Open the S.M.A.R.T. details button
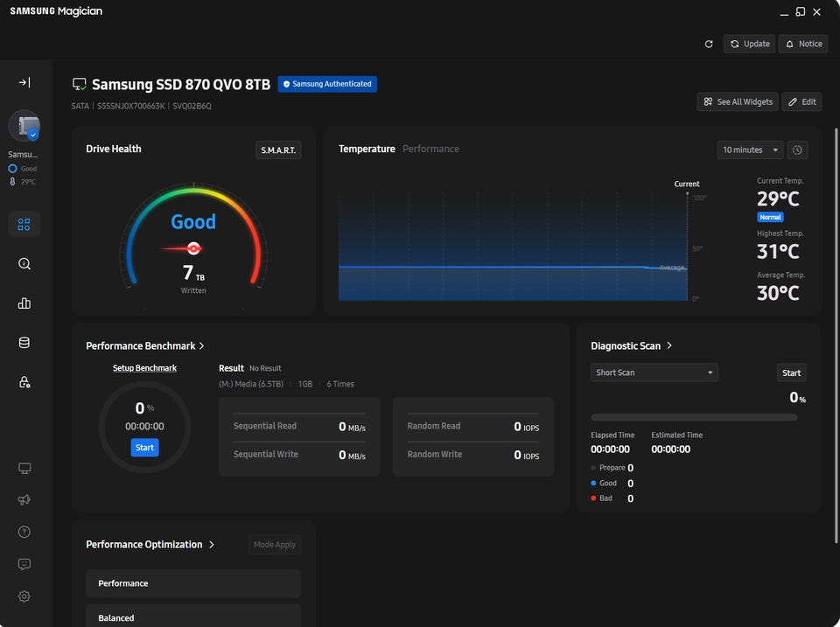Image resolution: width=840 pixels, height=627 pixels. 278,150
